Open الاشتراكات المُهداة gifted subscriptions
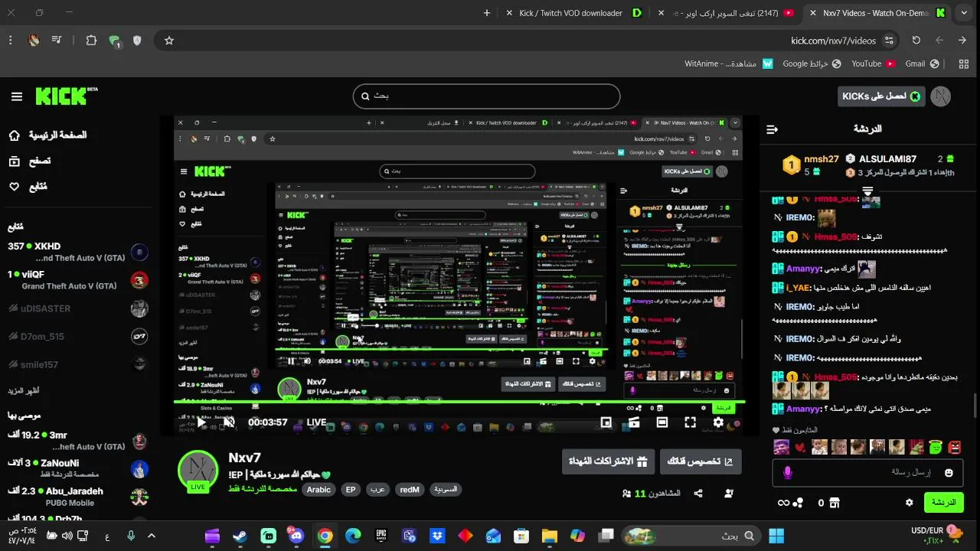The image size is (980, 551). [608, 461]
